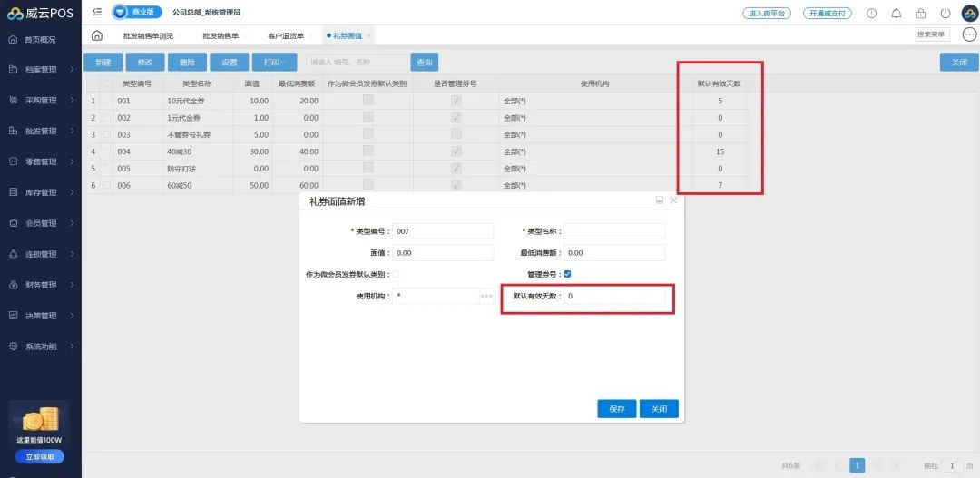Screen dimensions: 980x478
Task: Switch to the 客户退货单 tab
Action: (286, 35)
